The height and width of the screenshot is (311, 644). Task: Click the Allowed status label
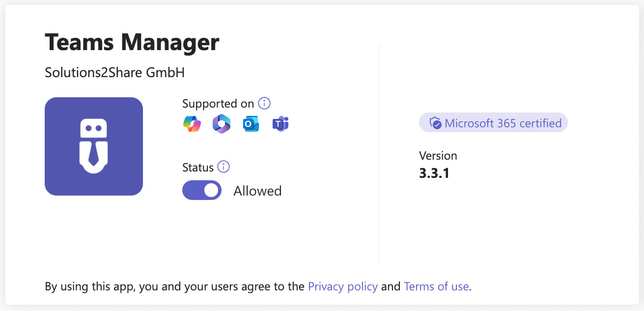[257, 191]
